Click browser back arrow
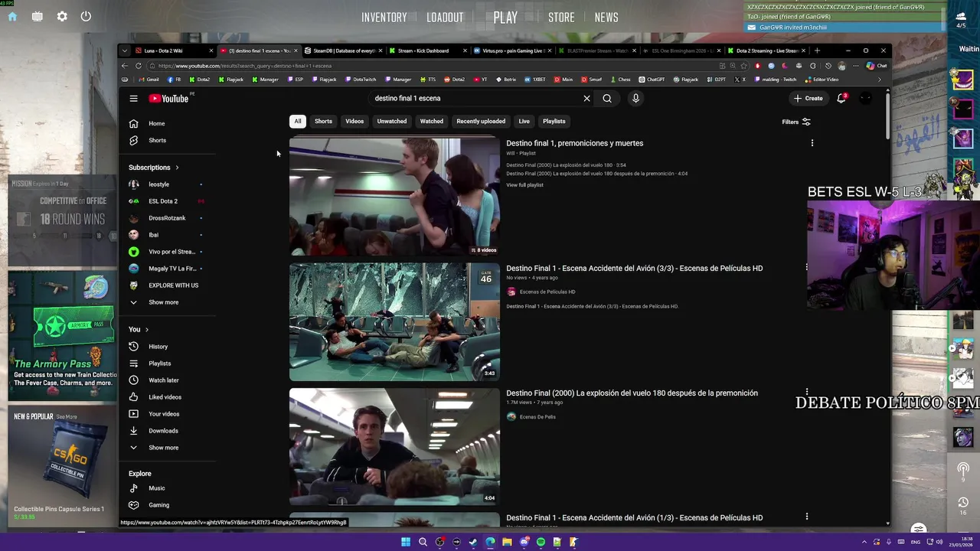 pos(125,66)
